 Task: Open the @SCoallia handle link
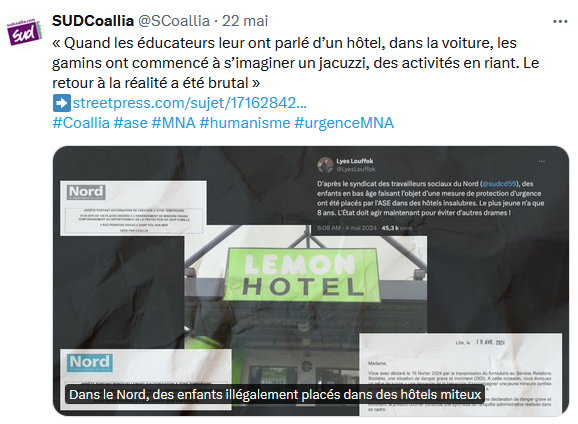coord(174,21)
